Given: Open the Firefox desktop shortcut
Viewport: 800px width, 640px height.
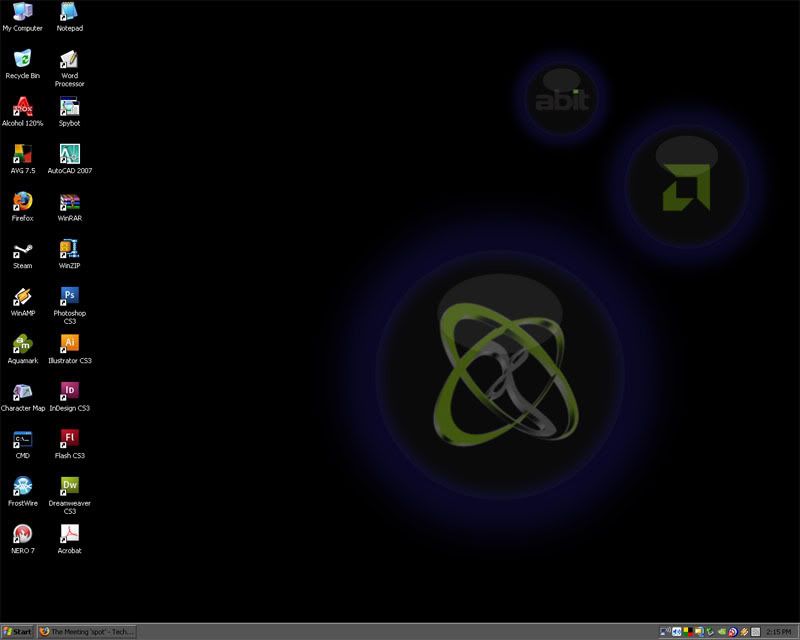Looking at the screenshot, I should [x=22, y=207].
